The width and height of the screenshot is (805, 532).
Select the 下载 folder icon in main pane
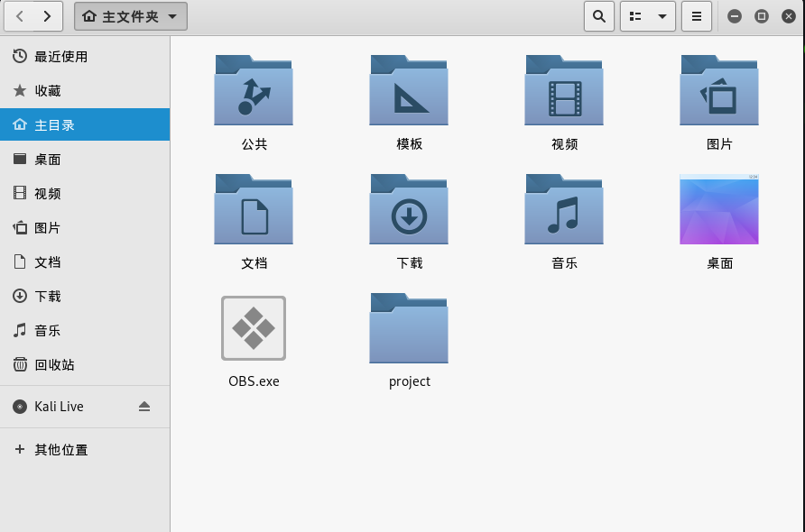point(409,209)
